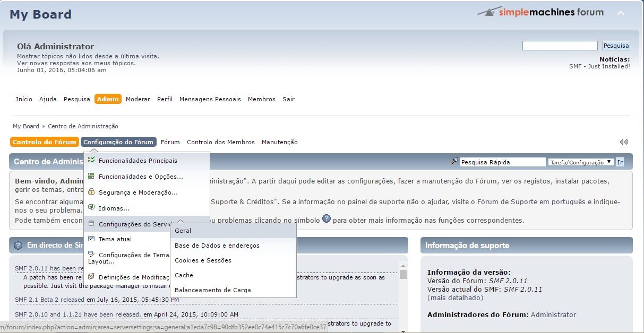Open Funcionalidades Principais menu entry
The image size is (644, 333).
[147, 160]
